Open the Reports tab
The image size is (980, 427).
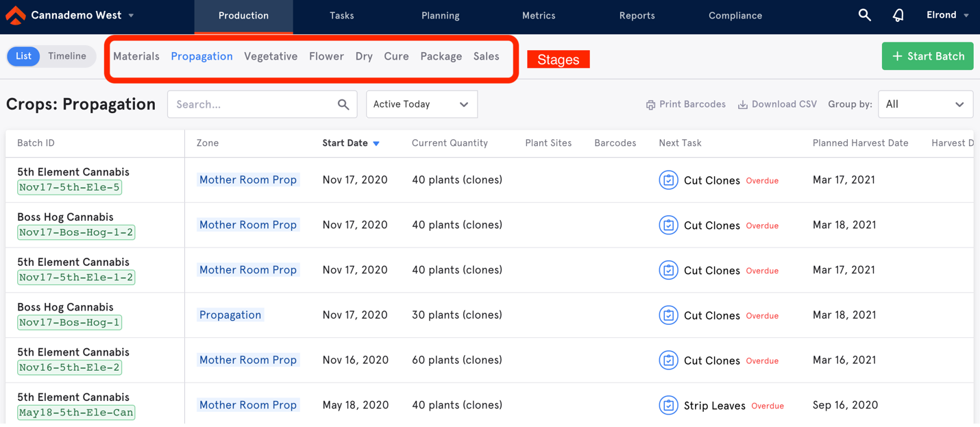637,16
